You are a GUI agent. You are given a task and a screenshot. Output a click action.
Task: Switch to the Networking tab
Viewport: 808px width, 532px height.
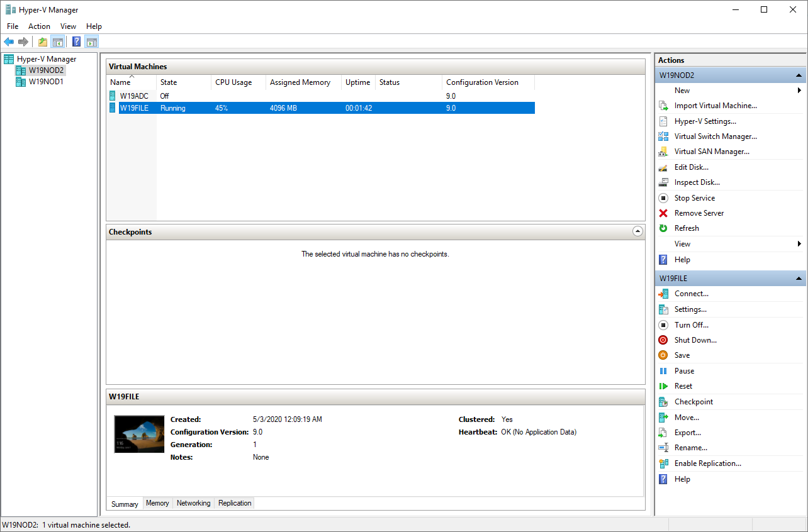(193, 503)
